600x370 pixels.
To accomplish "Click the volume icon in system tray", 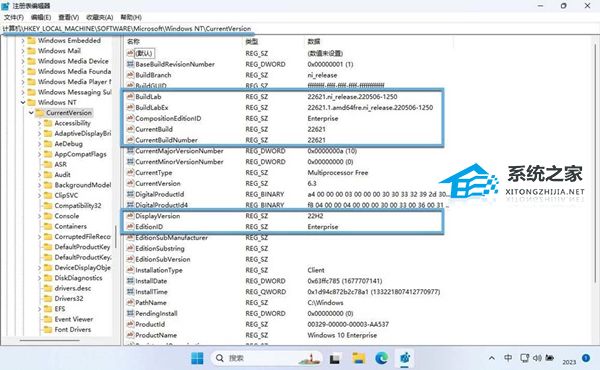I will click(537, 358).
